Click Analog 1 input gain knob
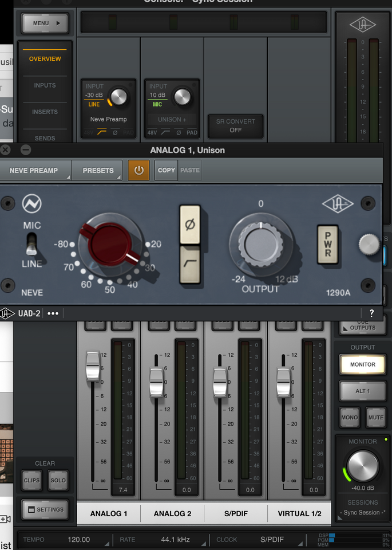392x550 pixels. pyautogui.click(x=118, y=97)
